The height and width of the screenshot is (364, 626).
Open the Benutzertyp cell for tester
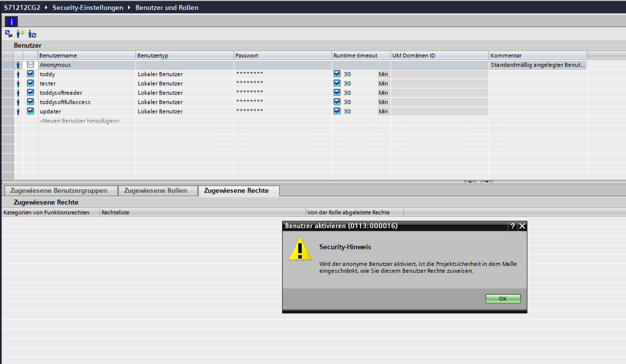coord(184,83)
